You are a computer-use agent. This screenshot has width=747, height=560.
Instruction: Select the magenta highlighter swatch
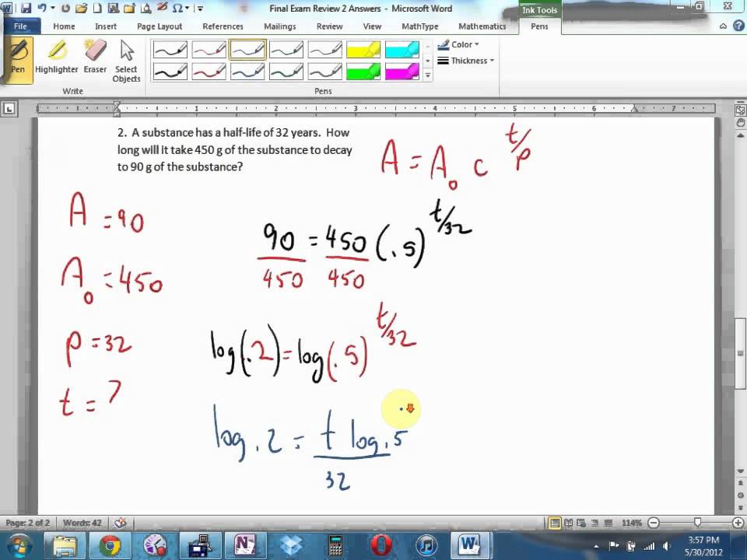[x=402, y=72]
